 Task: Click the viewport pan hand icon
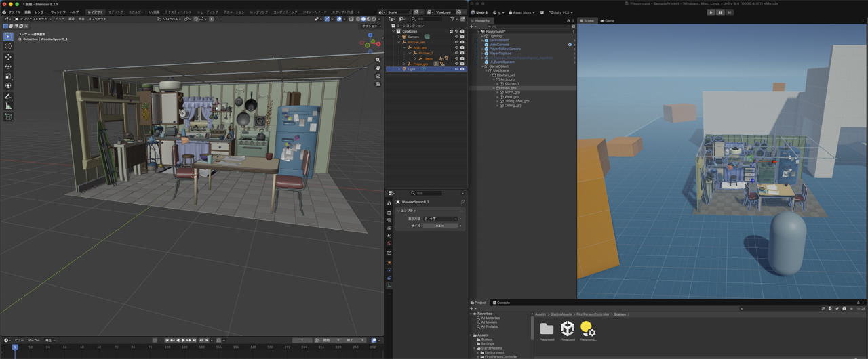tap(378, 68)
